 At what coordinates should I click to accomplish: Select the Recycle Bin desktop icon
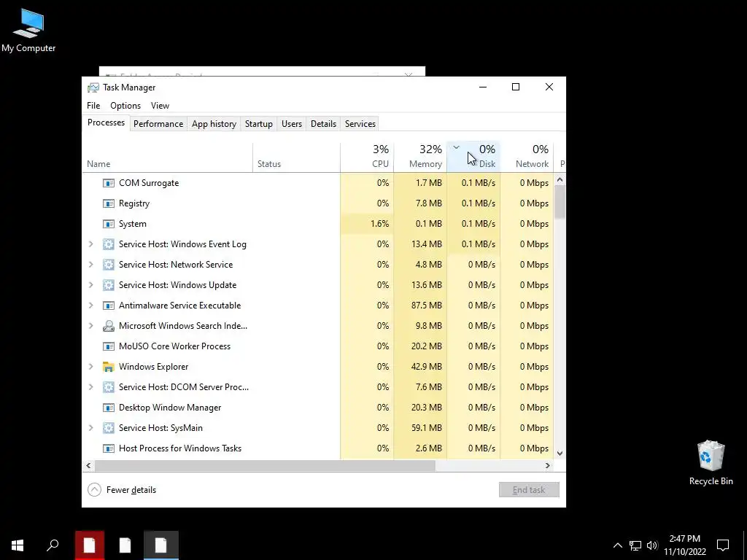(711, 463)
